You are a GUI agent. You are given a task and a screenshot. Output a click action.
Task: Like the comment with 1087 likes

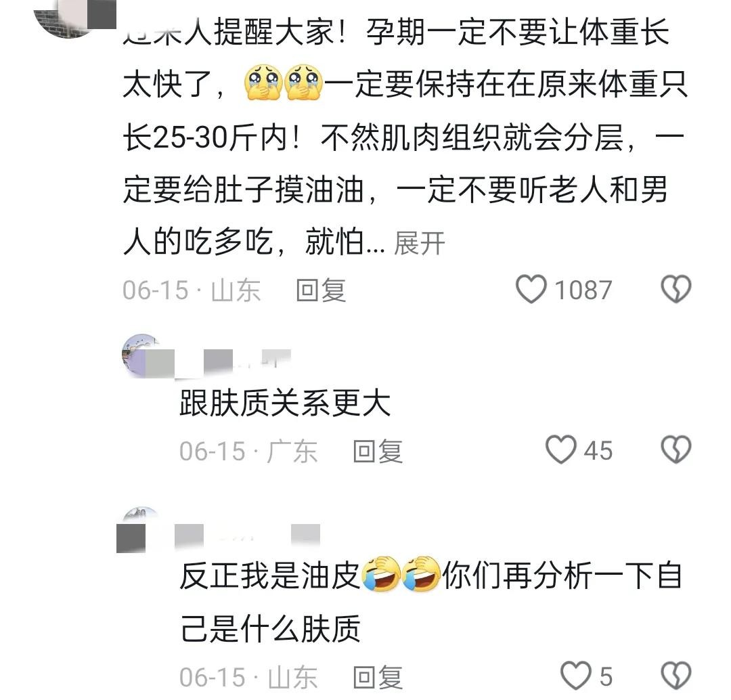(x=531, y=289)
